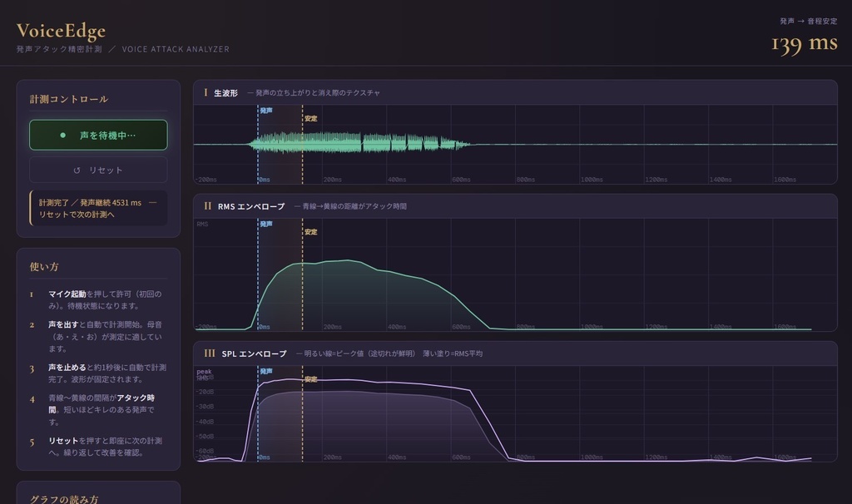Click the 1200ms axis label in RMS chart
Image resolution: width=852 pixels, height=504 pixels.
[x=656, y=326]
